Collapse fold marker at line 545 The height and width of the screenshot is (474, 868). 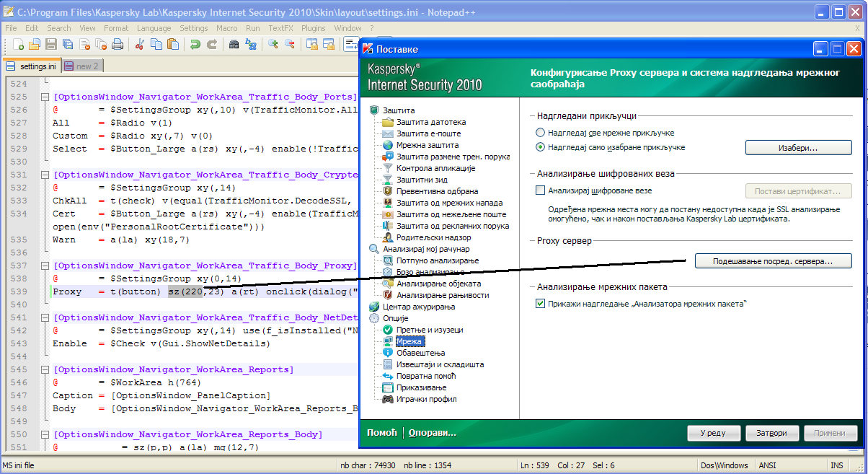click(45, 370)
